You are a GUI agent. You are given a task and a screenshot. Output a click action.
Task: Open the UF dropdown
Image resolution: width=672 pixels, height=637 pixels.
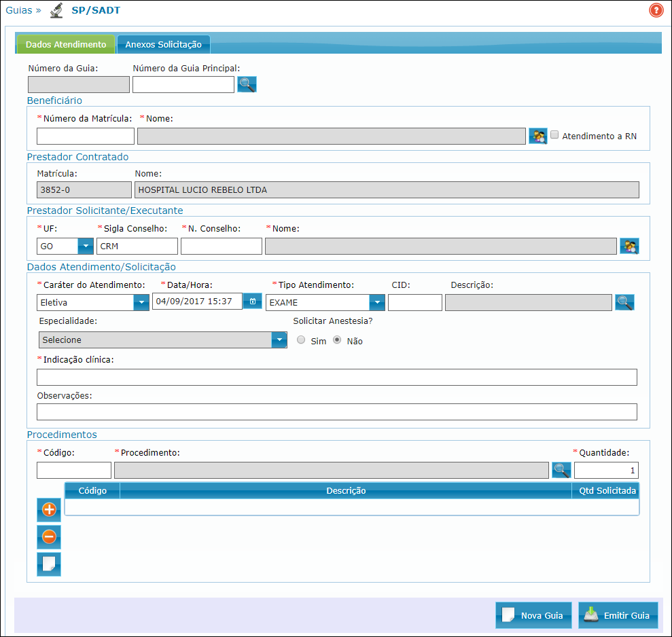(x=86, y=246)
